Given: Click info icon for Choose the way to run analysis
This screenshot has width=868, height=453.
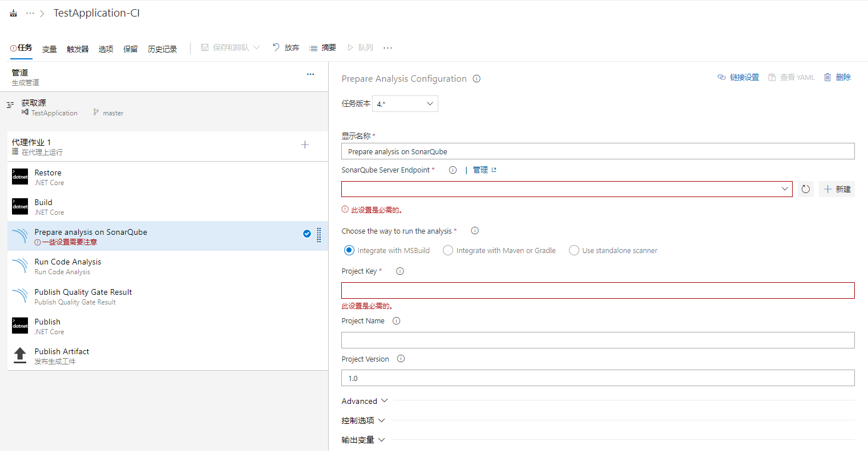Looking at the screenshot, I should (x=475, y=231).
